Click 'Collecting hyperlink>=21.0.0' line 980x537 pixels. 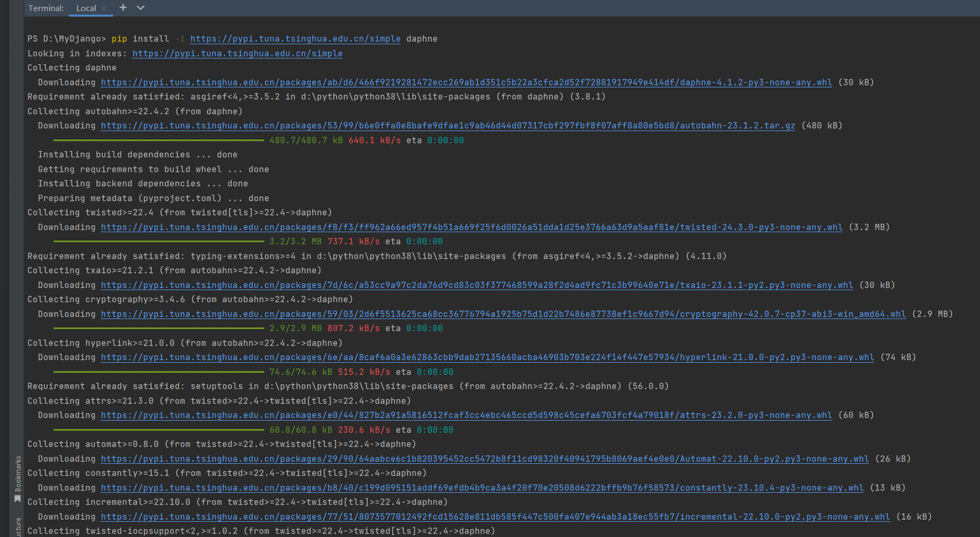click(x=185, y=343)
